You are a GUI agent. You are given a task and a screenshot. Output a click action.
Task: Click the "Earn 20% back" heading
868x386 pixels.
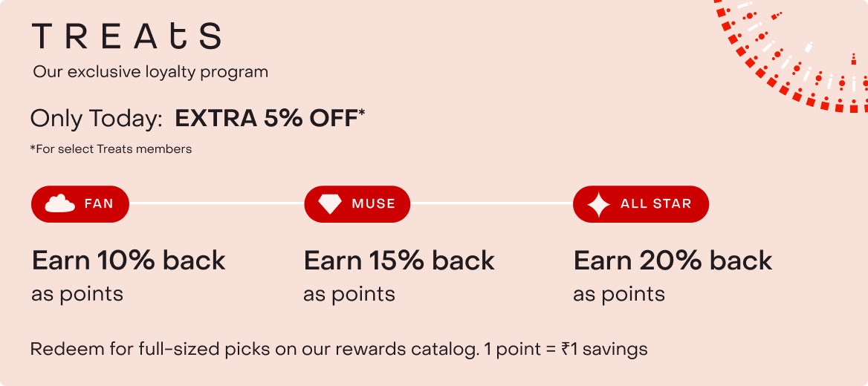pyautogui.click(x=673, y=261)
